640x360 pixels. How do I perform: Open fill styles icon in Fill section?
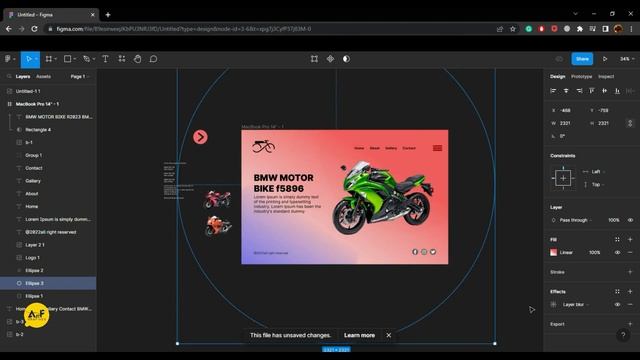[617, 240]
